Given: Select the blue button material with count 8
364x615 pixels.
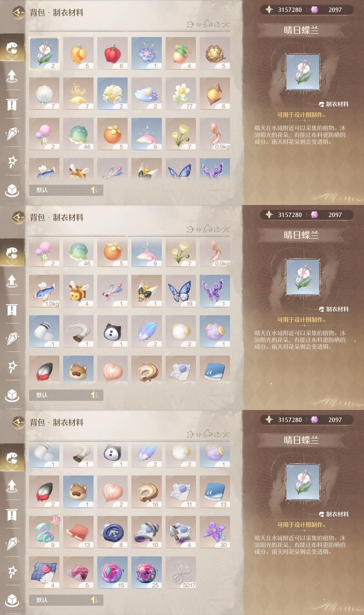Looking at the screenshot, I should point(112,532).
